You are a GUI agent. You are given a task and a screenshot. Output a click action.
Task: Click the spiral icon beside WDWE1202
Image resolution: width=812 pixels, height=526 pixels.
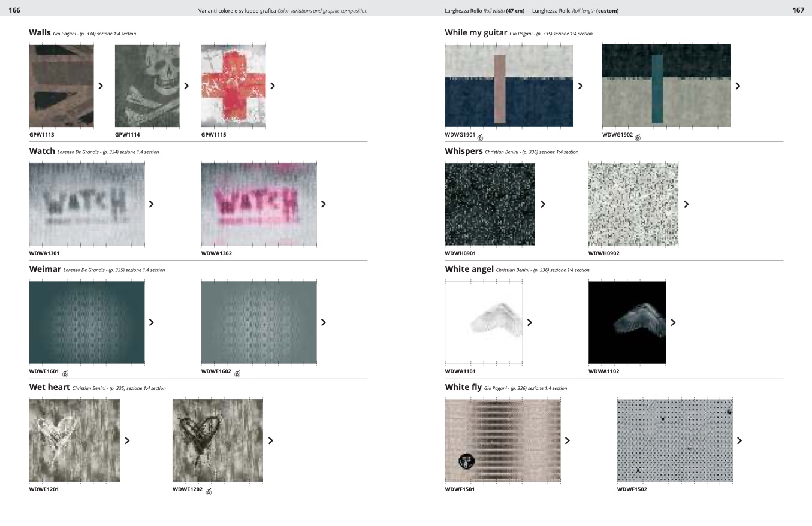tap(209, 492)
